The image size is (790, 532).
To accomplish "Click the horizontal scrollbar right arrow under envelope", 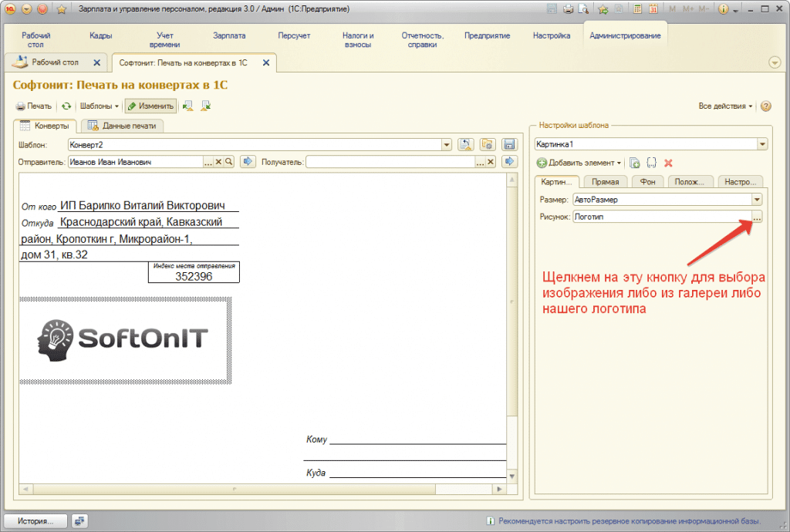I will click(499, 489).
